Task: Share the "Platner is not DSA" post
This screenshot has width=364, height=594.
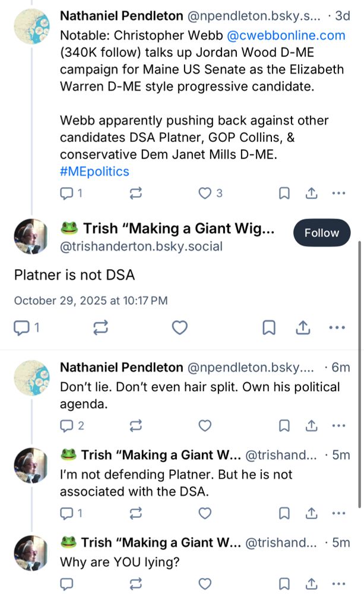Action: (x=303, y=327)
